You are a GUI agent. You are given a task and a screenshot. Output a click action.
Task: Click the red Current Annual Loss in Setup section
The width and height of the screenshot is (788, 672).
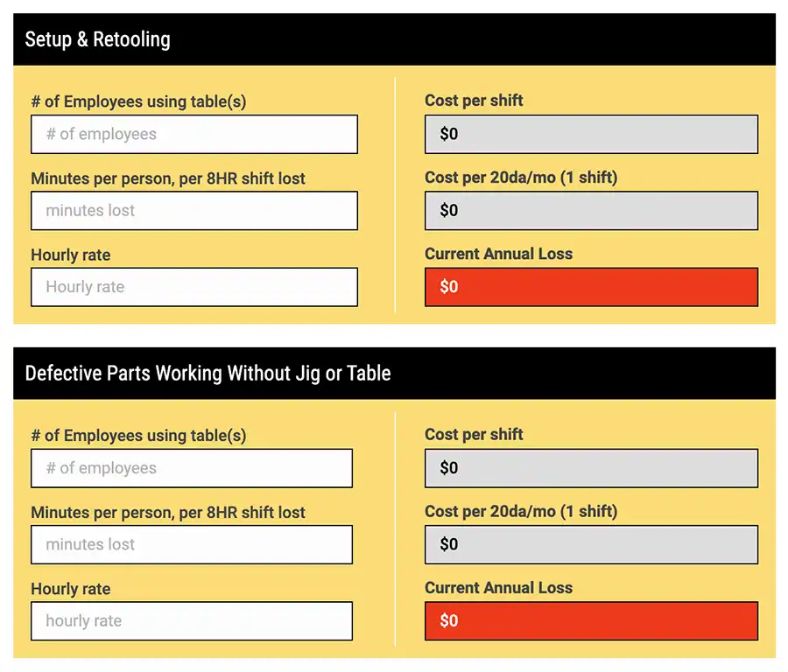(591, 287)
